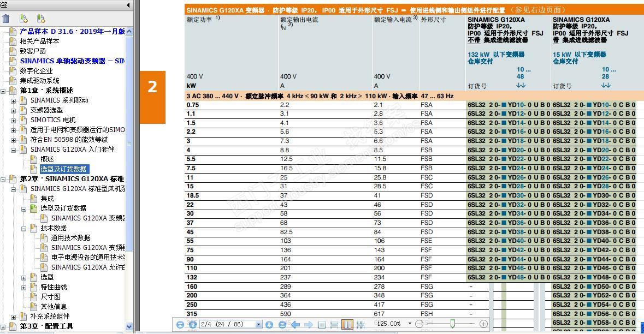Click the blue 15 kW 以下变频器 text
The image size is (644, 334).
click(579, 55)
